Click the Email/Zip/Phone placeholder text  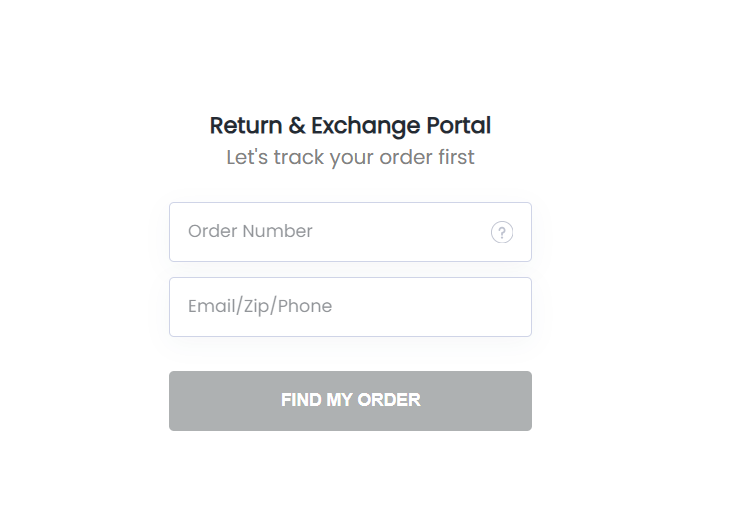click(x=260, y=307)
